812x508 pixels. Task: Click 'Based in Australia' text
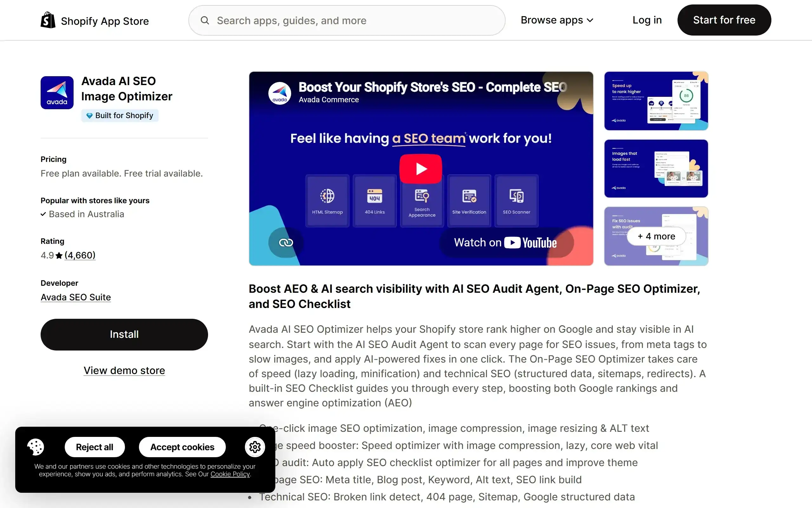[87, 214]
